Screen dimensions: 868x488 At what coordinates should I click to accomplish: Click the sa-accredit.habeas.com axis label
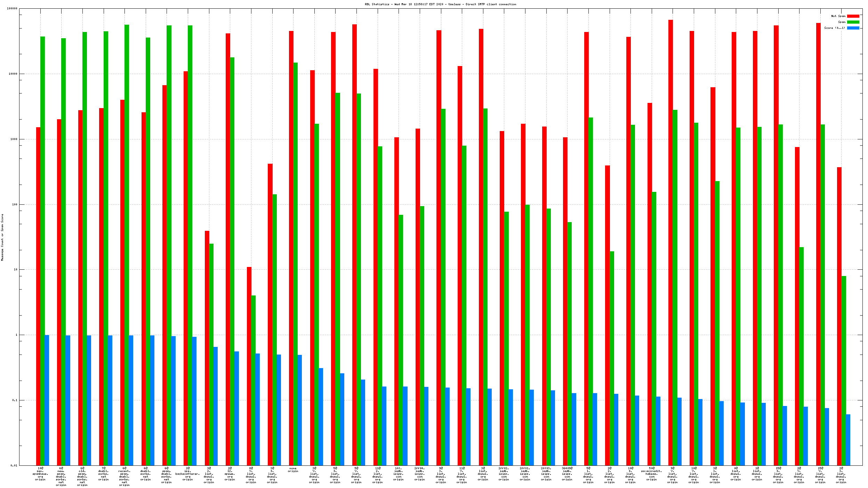[651, 474]
